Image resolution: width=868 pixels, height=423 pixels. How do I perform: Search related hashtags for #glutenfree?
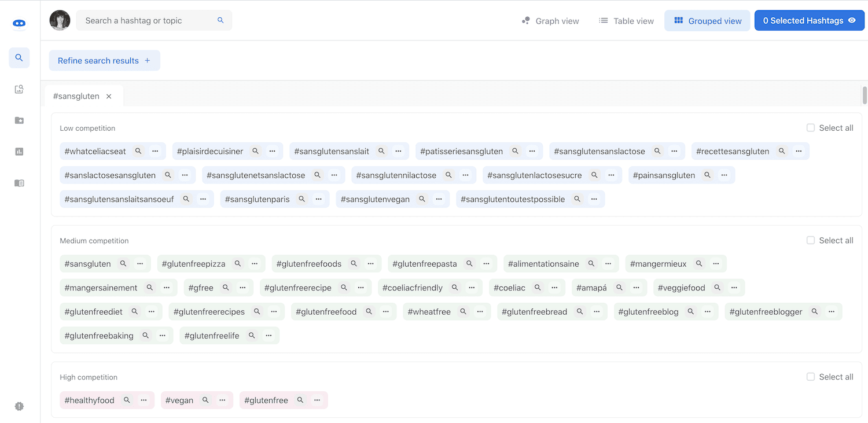pyautogui.click(x=300, y=400)
